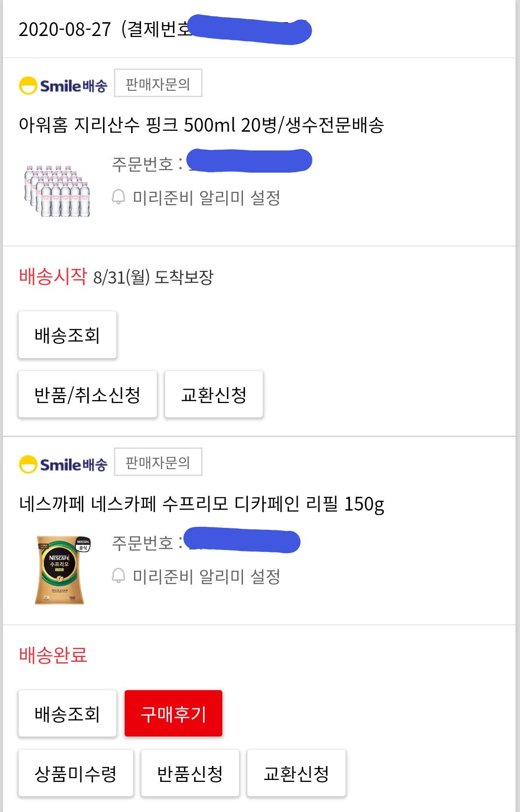Report 상품미수령 for the Nescafe order
Viewport: 520px width, 812px height.
[76, 773]
